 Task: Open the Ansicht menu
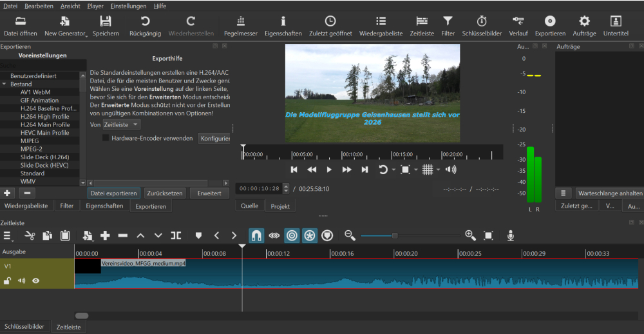coord(70,6)
